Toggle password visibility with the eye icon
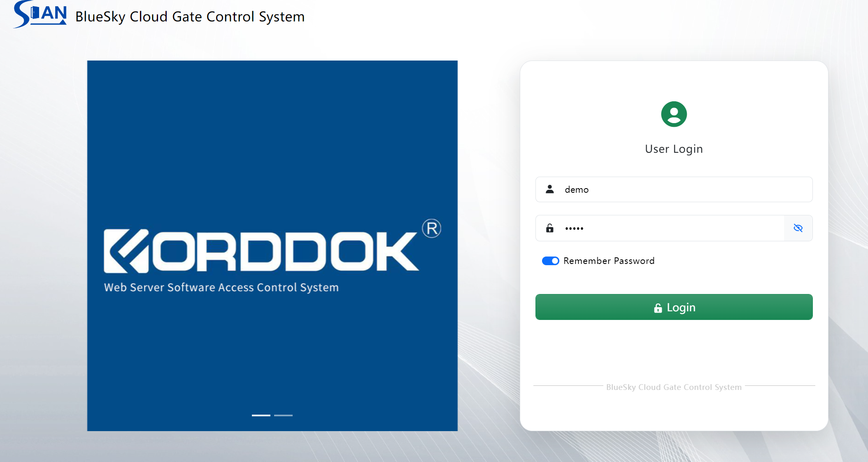Image resolution: width=868 pixels, height=462 pixels. pos(798,228)
